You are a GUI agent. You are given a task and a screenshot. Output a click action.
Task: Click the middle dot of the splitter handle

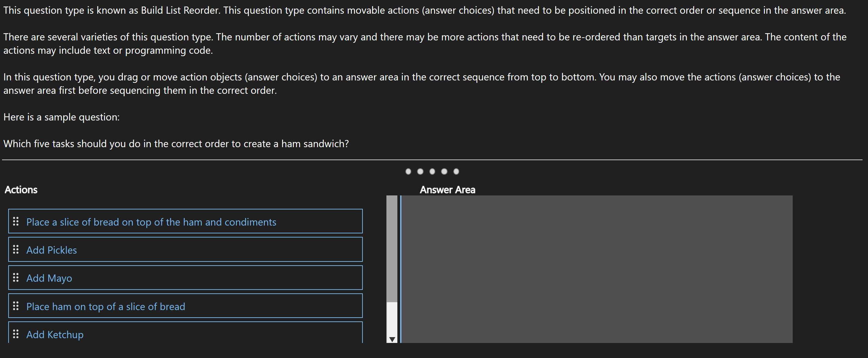(432, 171)
